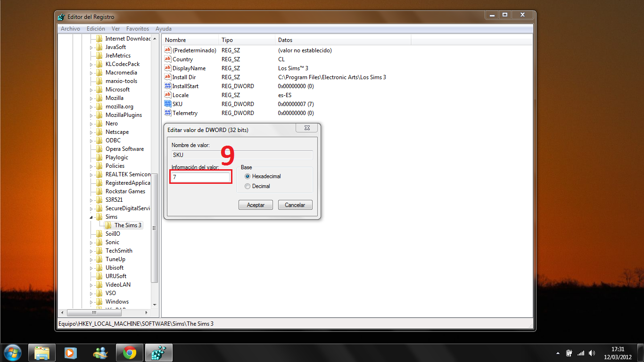Open the Ver menu
644x362 pixels.
pos(116,29)
